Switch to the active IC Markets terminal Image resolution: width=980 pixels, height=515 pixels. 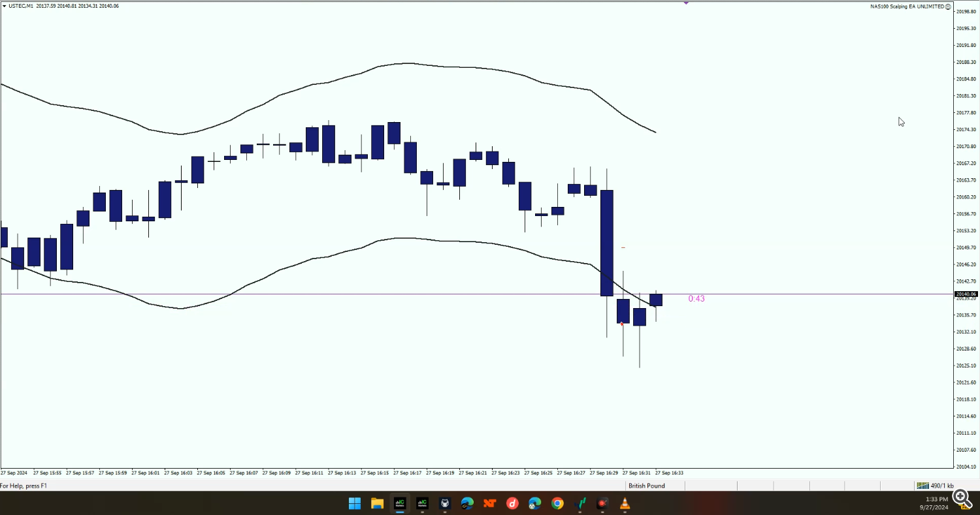click(x=400, y=503)
